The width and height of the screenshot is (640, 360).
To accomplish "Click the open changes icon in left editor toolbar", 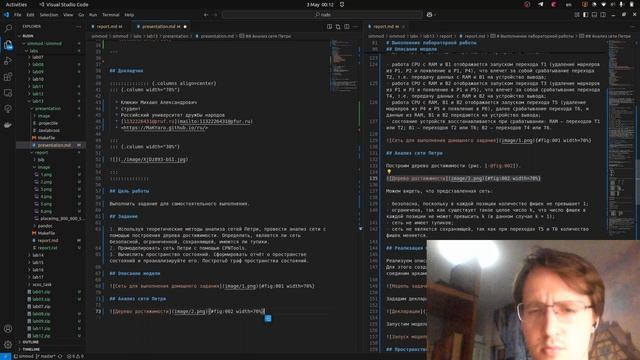I will [x=338, y=27].
